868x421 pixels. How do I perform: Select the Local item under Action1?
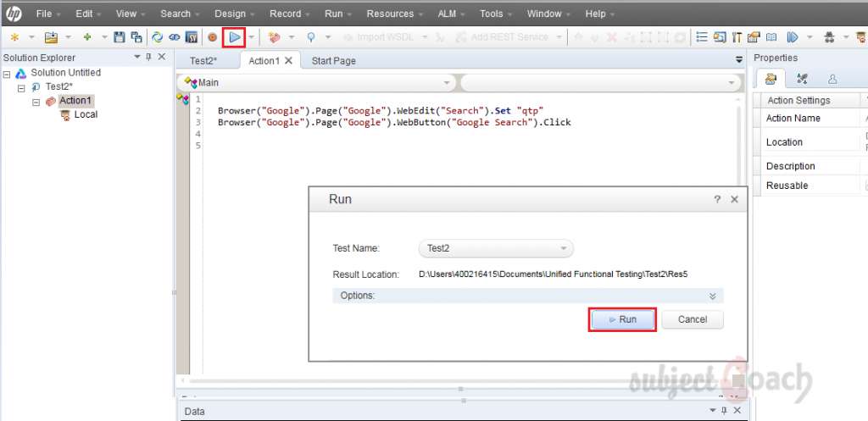(86, 115)
